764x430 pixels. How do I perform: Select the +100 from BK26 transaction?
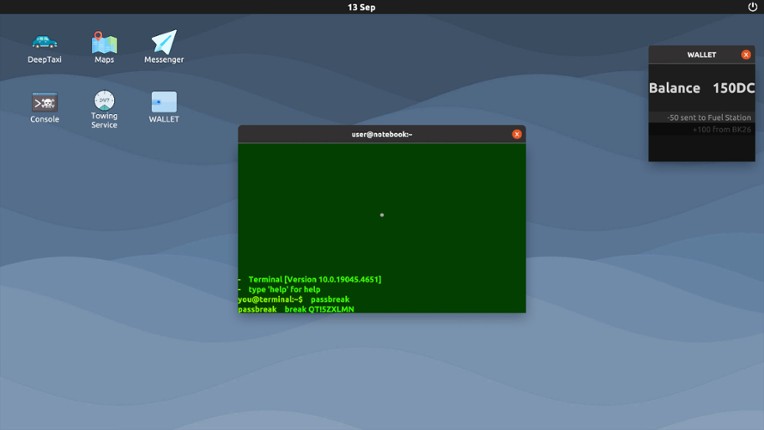click(x=721, y=129)
